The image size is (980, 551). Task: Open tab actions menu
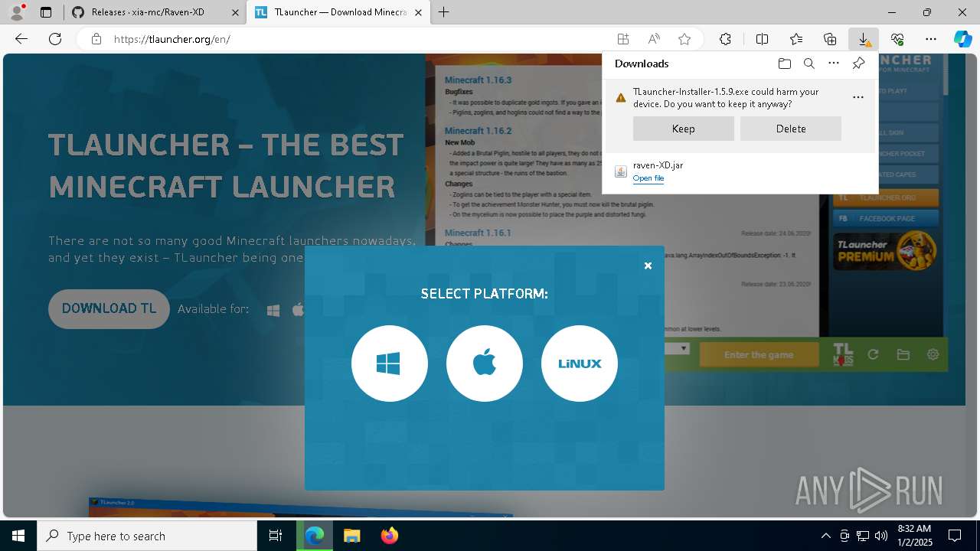(46, 12)
